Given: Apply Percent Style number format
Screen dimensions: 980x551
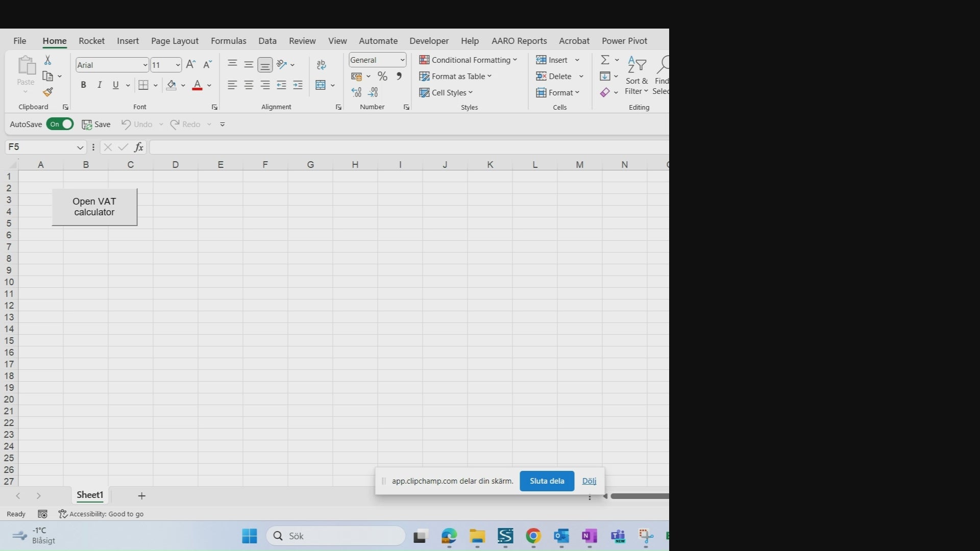Looking at the screenshot, I should [382, 77].
